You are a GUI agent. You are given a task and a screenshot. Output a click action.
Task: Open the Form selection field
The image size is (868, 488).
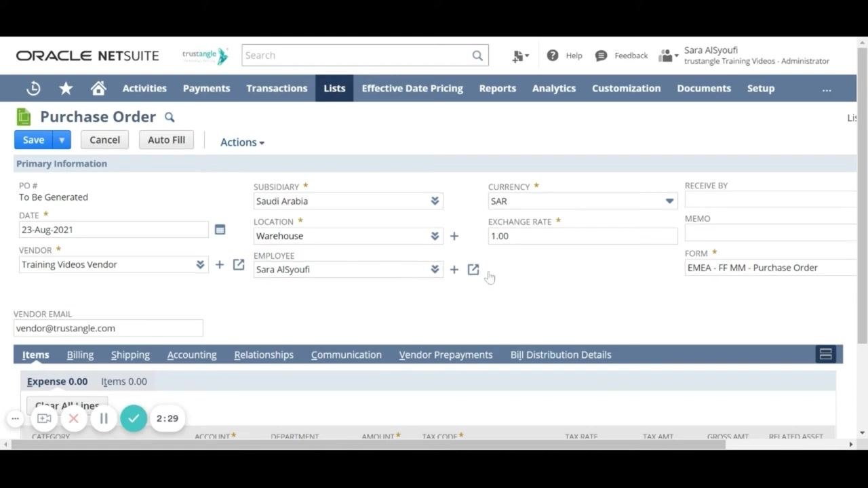pos(772,268)
